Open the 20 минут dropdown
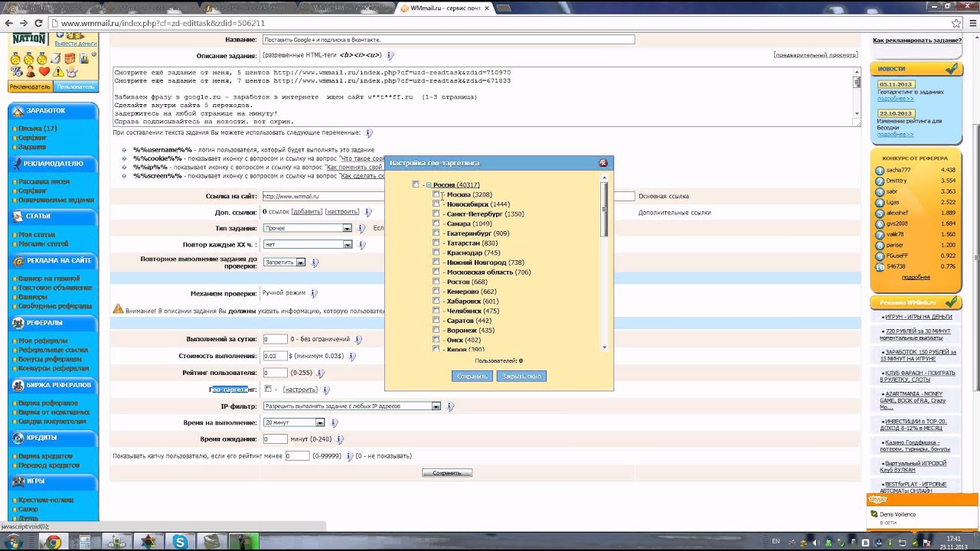The image size is (980, 551). pyautogui.click(x=294, y=422)
